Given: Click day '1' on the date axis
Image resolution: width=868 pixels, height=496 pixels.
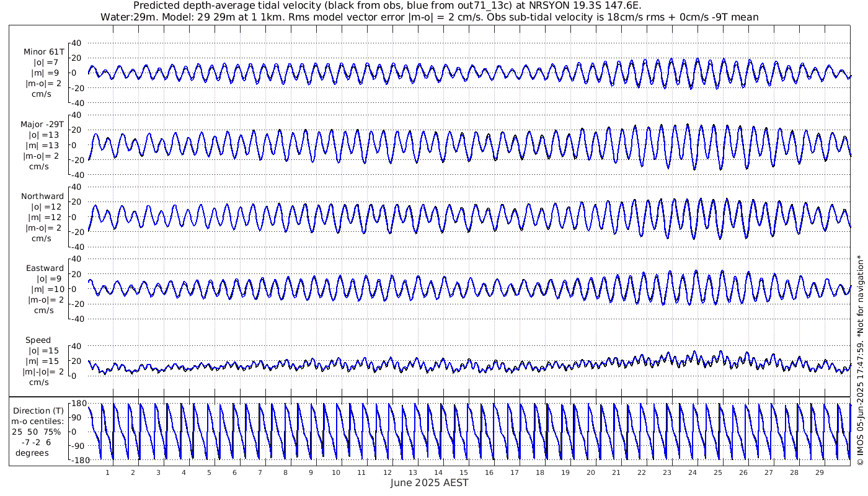Looking at the screenshot, I should click(x=107, y=472).
